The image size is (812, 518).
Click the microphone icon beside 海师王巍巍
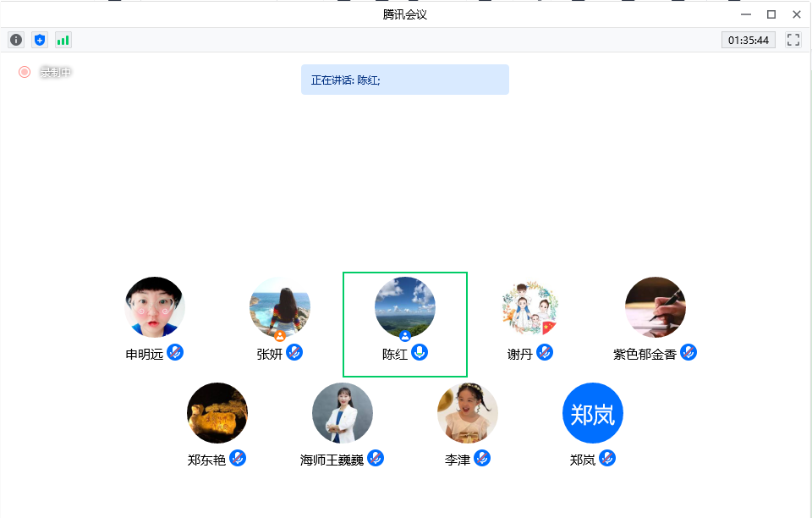(376, 458)
